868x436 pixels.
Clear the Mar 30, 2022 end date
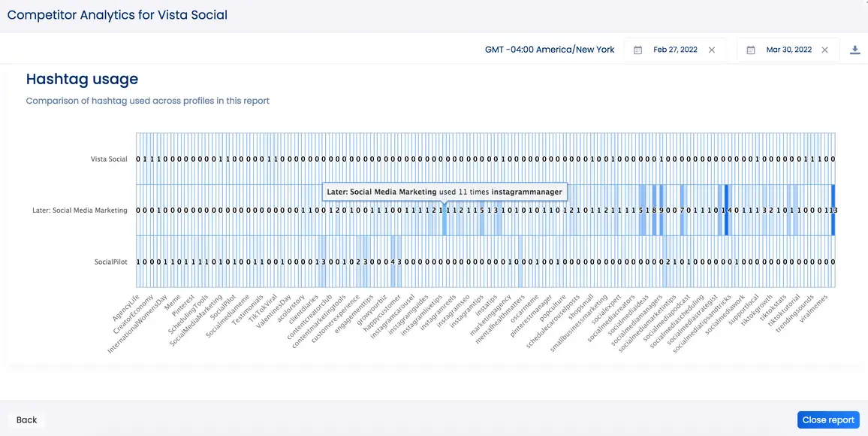tap(824, 50)
